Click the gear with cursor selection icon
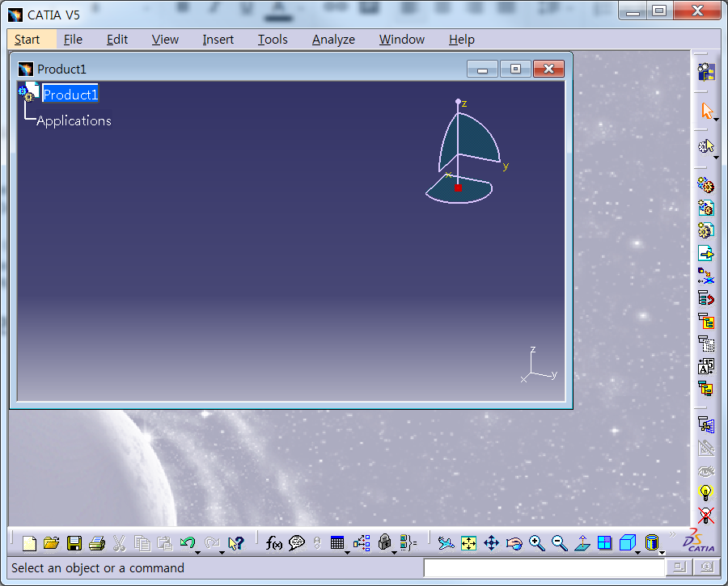 [706, 146]
